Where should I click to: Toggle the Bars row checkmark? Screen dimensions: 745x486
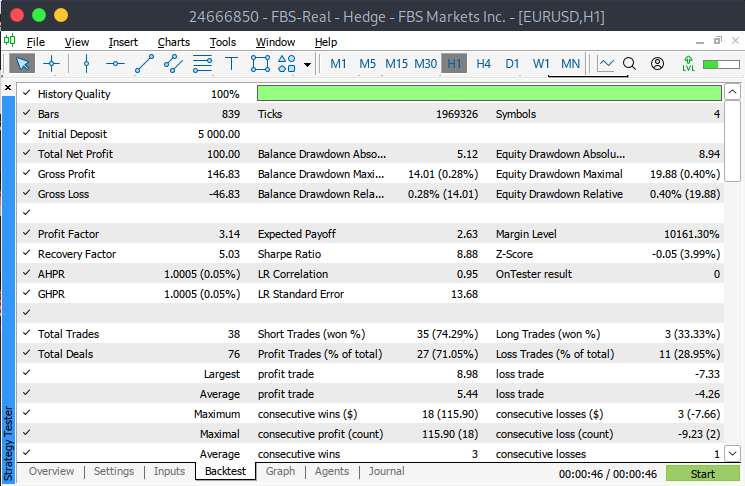click(x=27, y=113)
